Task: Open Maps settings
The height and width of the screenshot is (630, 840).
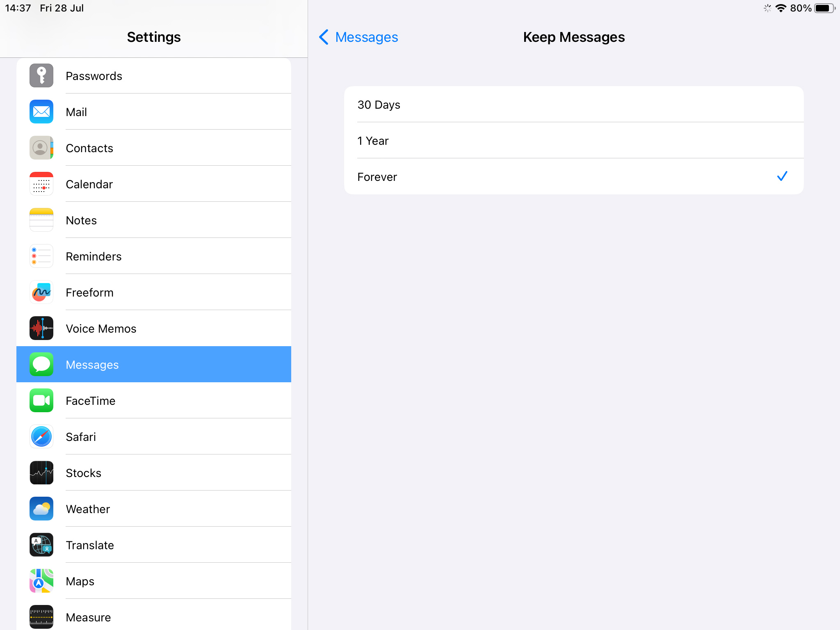Action: point(154,581)
